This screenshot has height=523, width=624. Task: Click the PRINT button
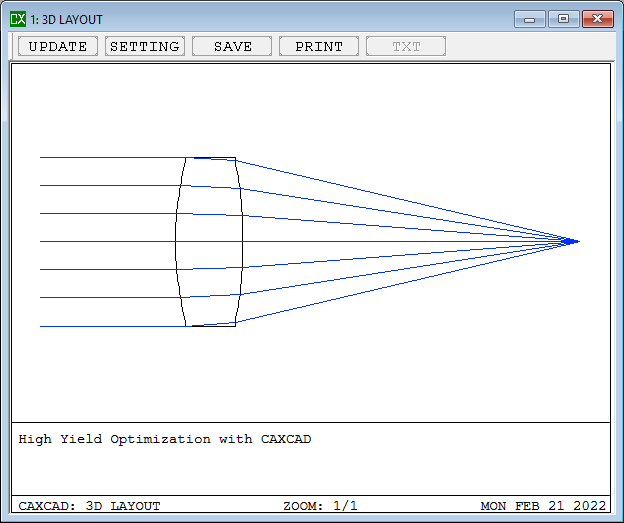319,46
